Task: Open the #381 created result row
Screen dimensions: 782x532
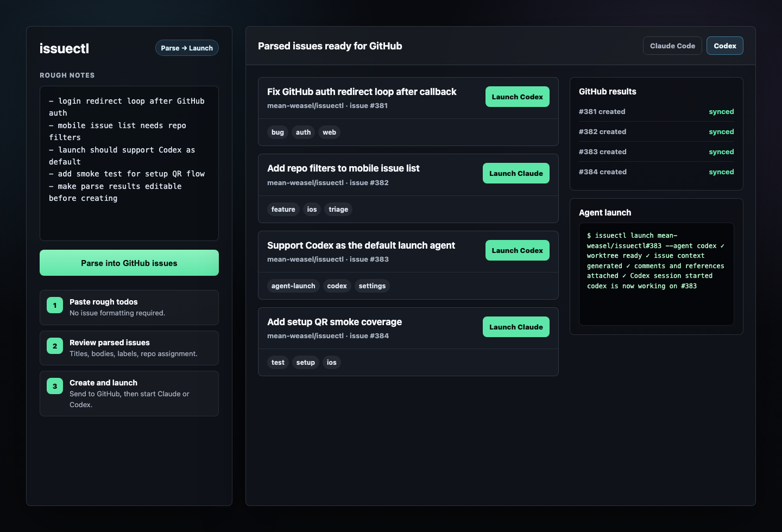Action: (657, 111)
